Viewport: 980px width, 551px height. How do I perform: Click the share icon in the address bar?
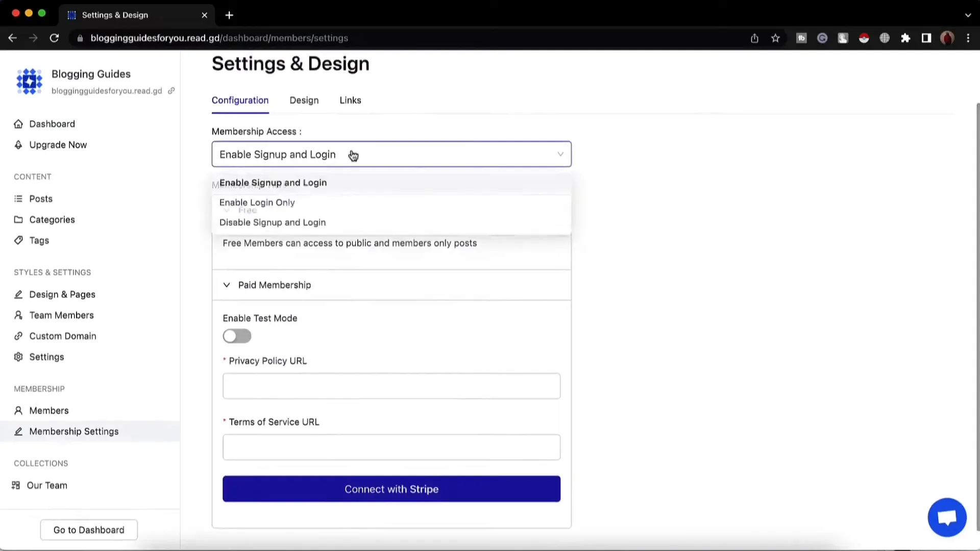coord(754,38)
